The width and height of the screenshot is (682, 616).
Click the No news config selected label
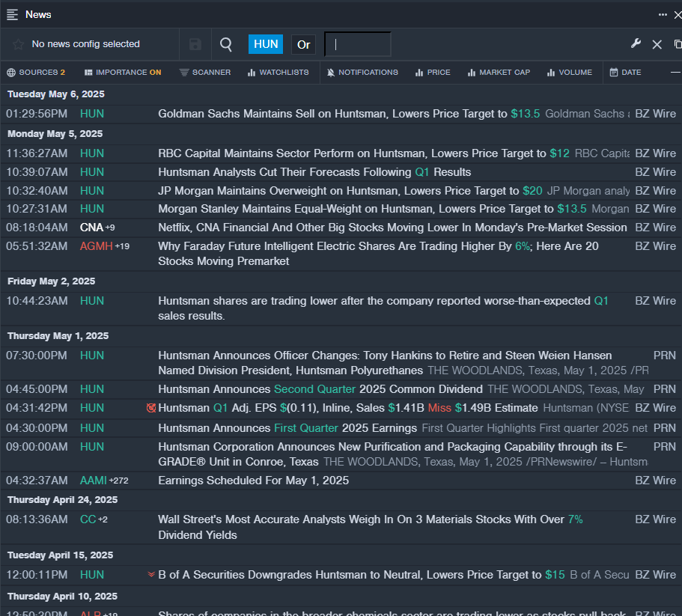coord(85,44)
